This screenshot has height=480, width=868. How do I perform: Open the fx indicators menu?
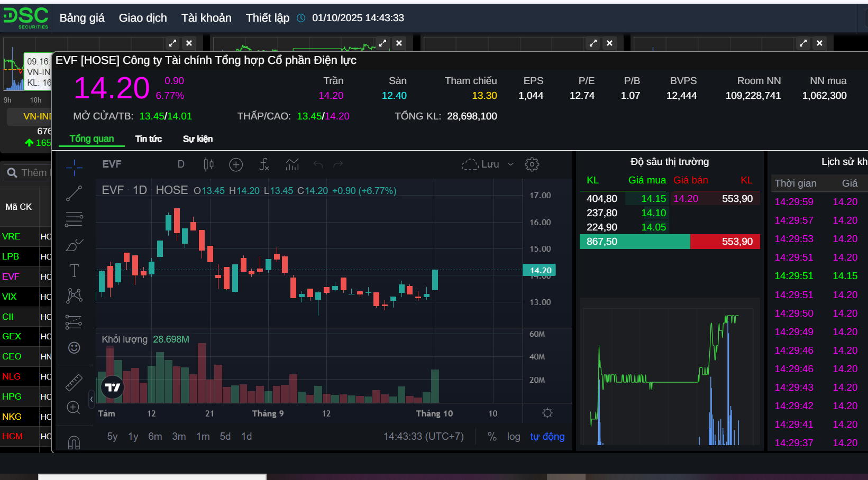(x=264, y=164)
